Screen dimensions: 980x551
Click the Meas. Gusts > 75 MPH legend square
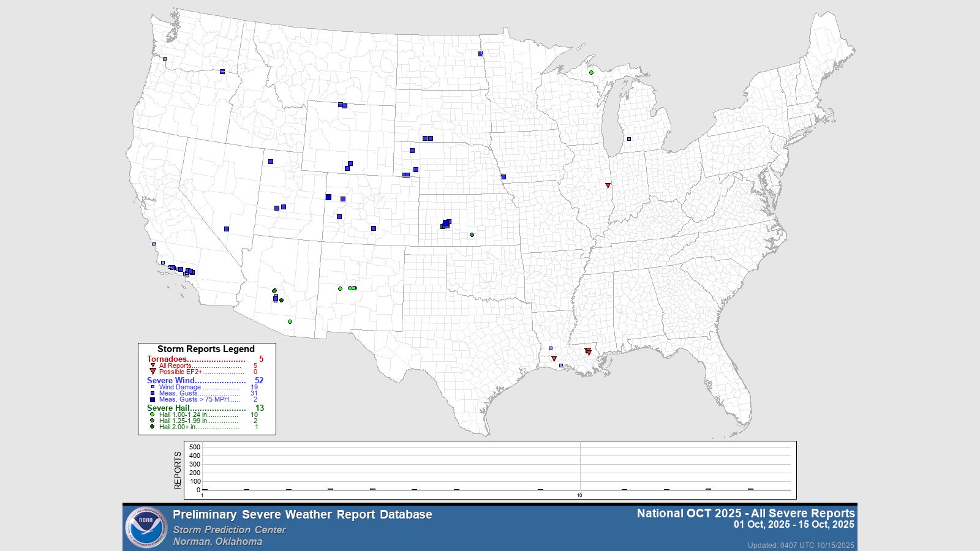153,399
